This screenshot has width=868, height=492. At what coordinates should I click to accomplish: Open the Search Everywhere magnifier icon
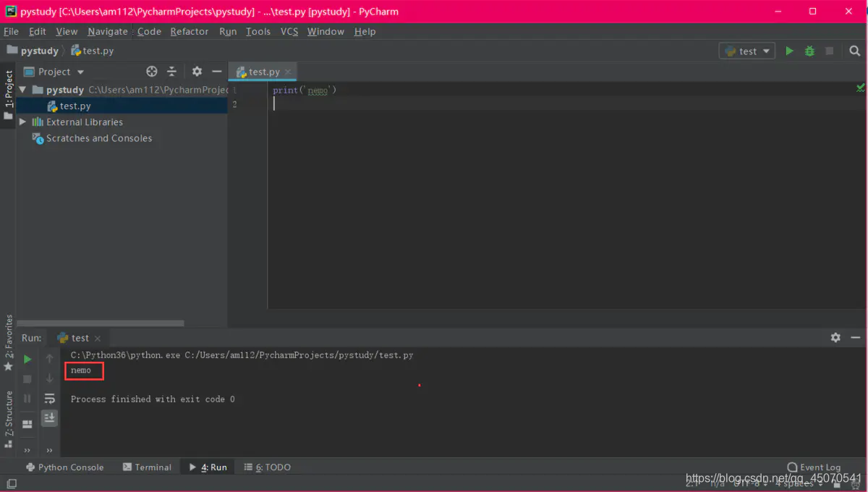pyautogui.click(x=854, y=51)
